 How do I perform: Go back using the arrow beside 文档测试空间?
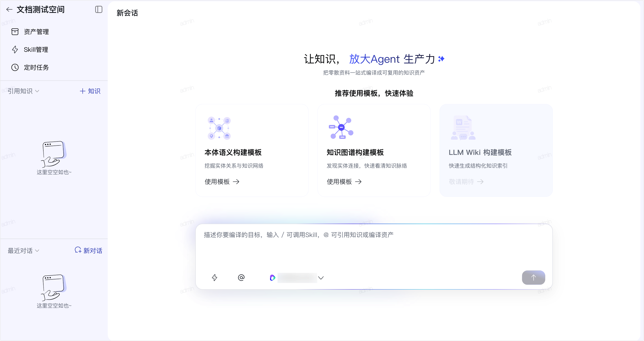9,10
